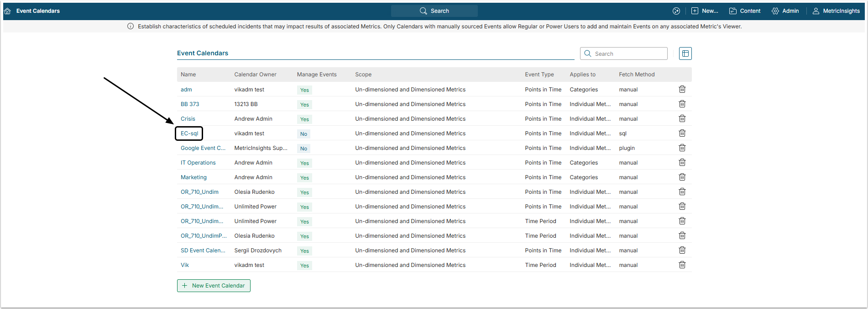Open the Content menu
The height and width of the screenshot is (309, 868).
(x=745, y=11)
